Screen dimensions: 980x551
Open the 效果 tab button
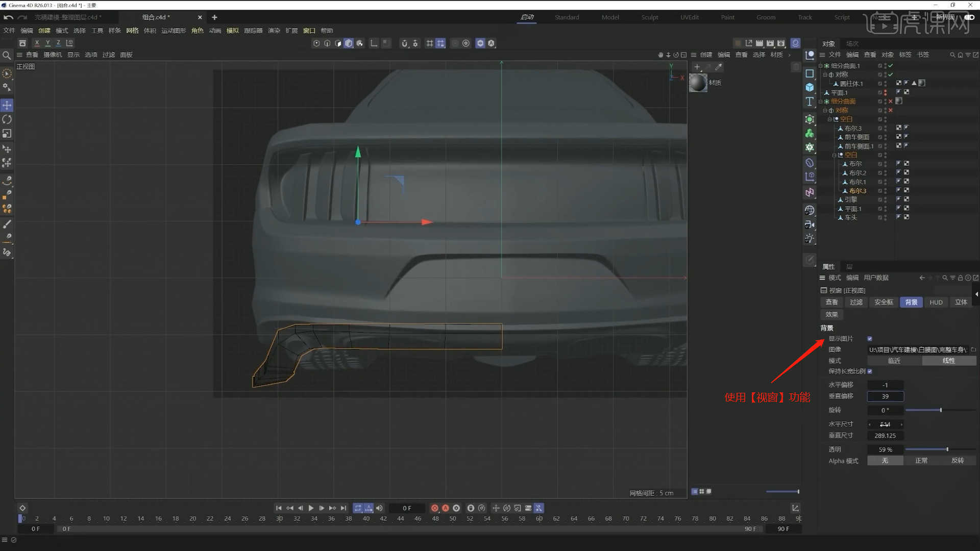pyautogui.click(x=832, y=315)
